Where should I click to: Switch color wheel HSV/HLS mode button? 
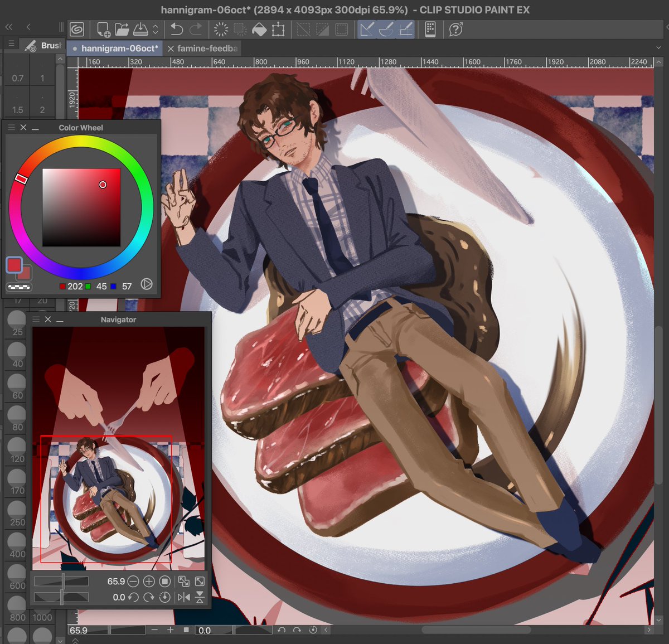pos(147,284)
